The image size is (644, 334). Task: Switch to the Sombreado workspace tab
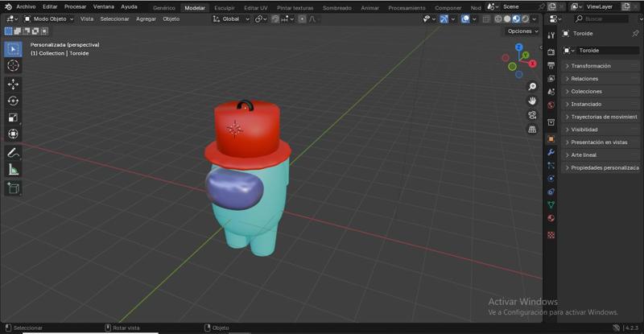click(x=336, y=7)
